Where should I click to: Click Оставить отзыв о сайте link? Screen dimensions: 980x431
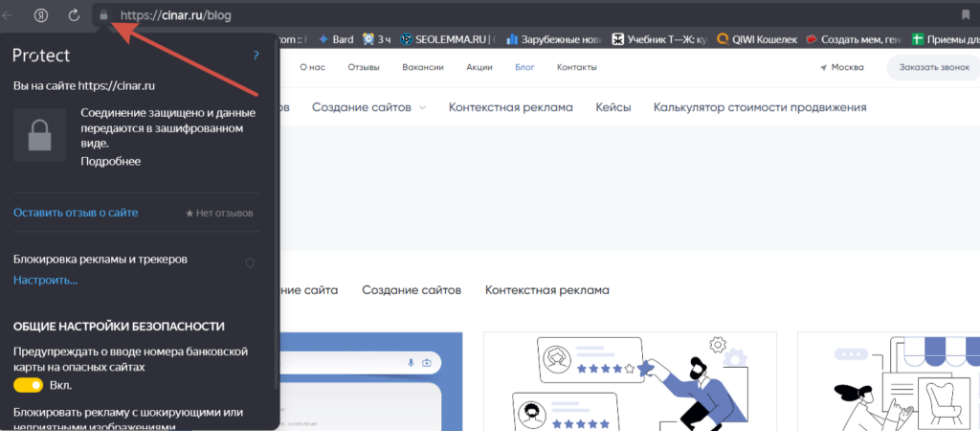pyautogui.click(x=76, y=213)
